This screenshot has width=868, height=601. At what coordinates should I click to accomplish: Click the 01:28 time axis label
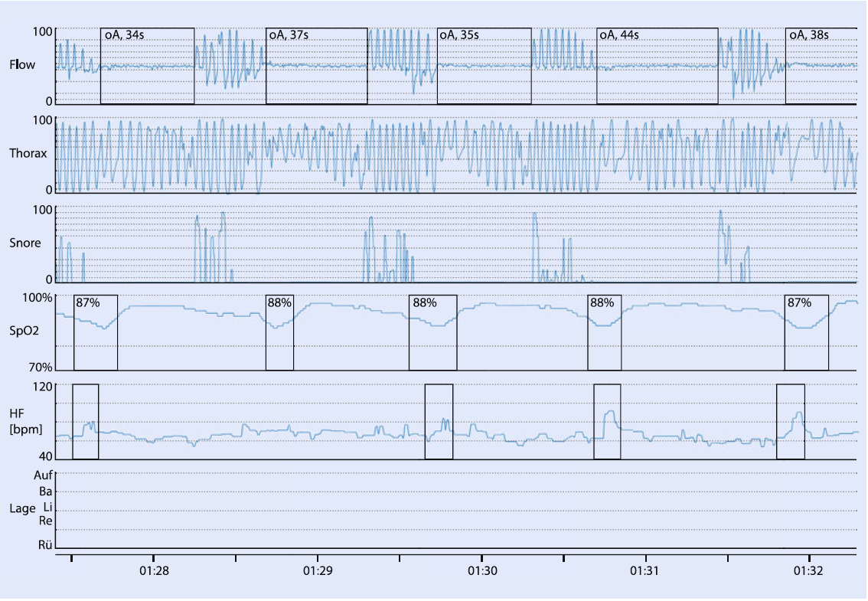(x=154, y=571)
